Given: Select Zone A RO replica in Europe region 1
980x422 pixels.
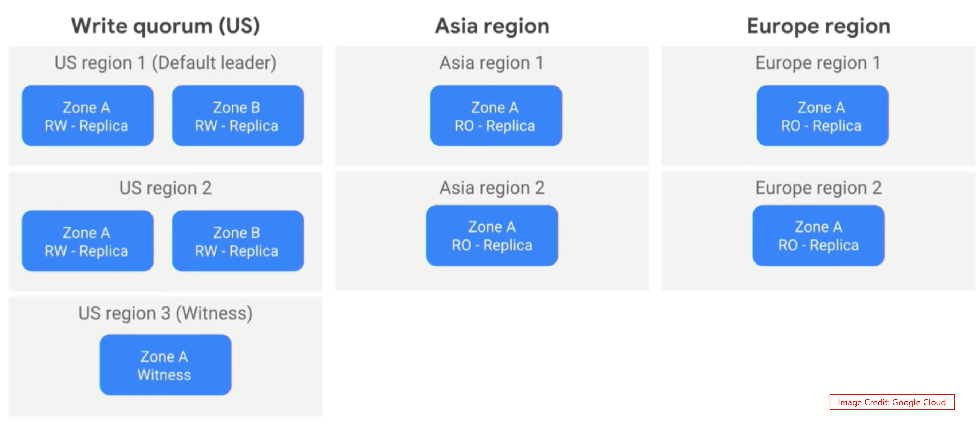Looking at the screenshot, I should (822, 116).
